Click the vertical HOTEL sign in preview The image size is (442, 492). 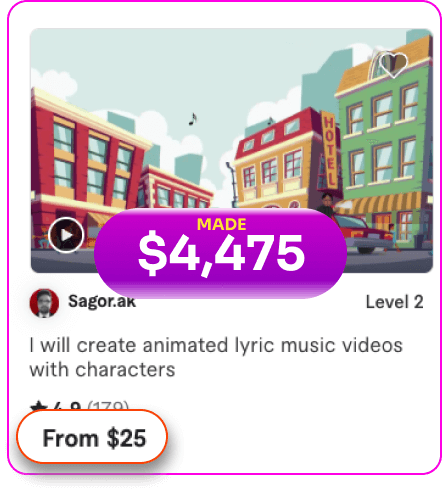click(329, 150)
